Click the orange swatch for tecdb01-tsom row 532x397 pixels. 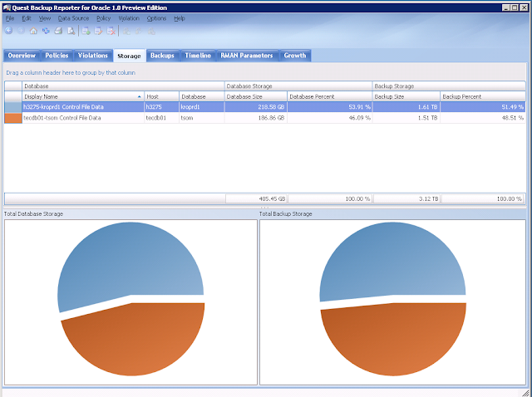pyautogui.click(x=13, y=118)
